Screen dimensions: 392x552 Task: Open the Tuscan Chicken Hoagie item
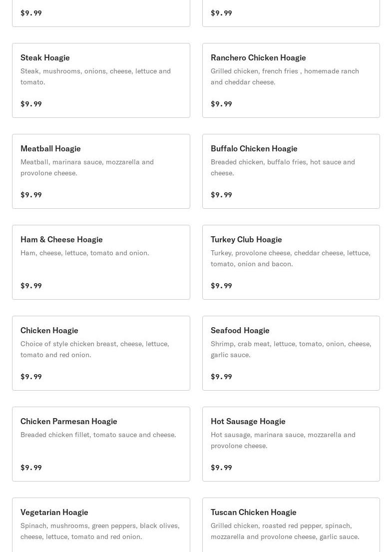pyautogui.click(x=291, y=525)
